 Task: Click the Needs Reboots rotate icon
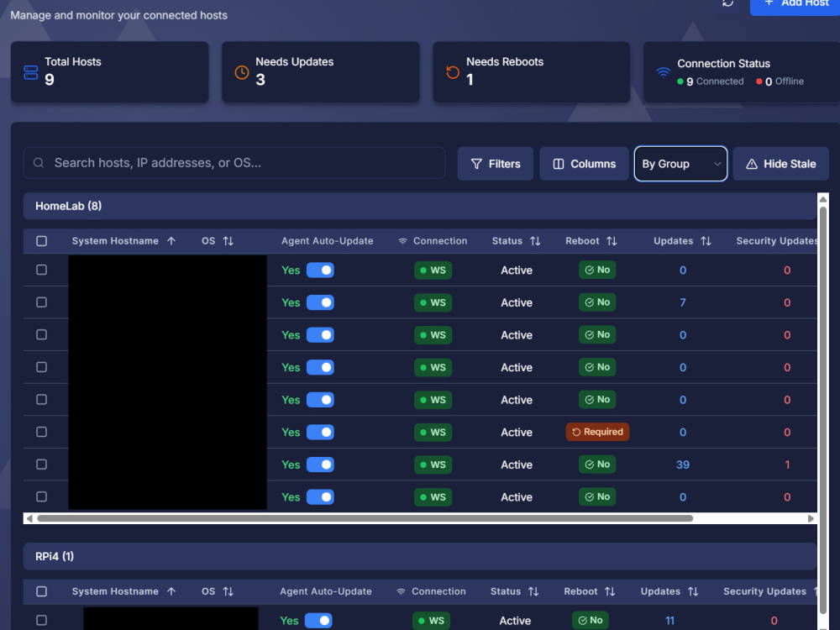pos(453,72)
